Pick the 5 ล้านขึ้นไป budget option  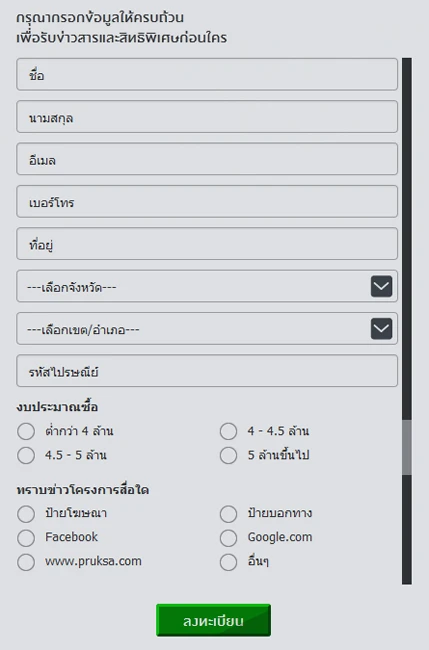click(x=228, y=455)
